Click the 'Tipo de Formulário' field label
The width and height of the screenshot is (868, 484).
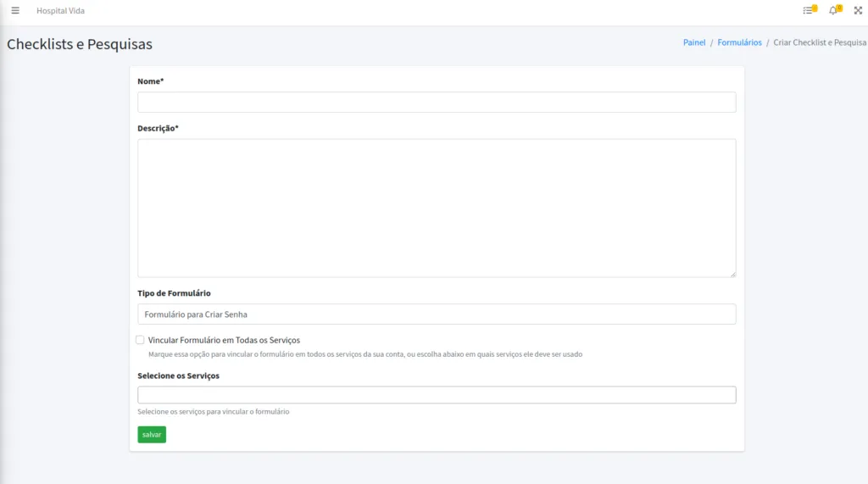(174, 293)
